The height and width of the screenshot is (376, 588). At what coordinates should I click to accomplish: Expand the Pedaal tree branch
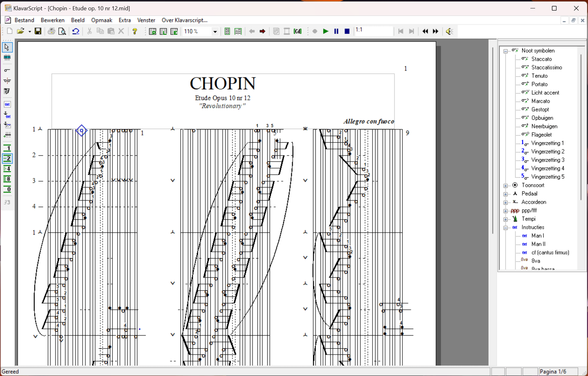pyautogui.click(x=506, y=194)
